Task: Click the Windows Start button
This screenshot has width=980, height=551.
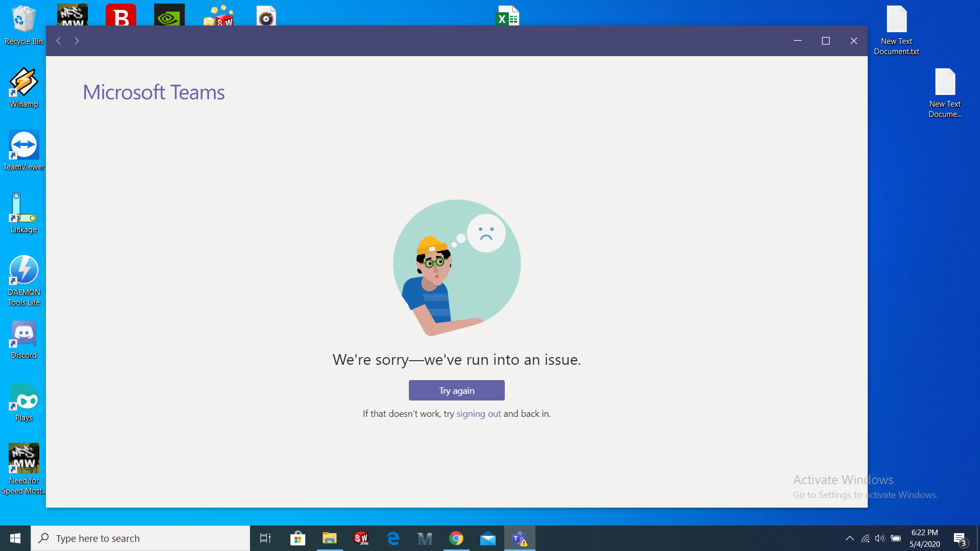Action: tap(15, 538)
